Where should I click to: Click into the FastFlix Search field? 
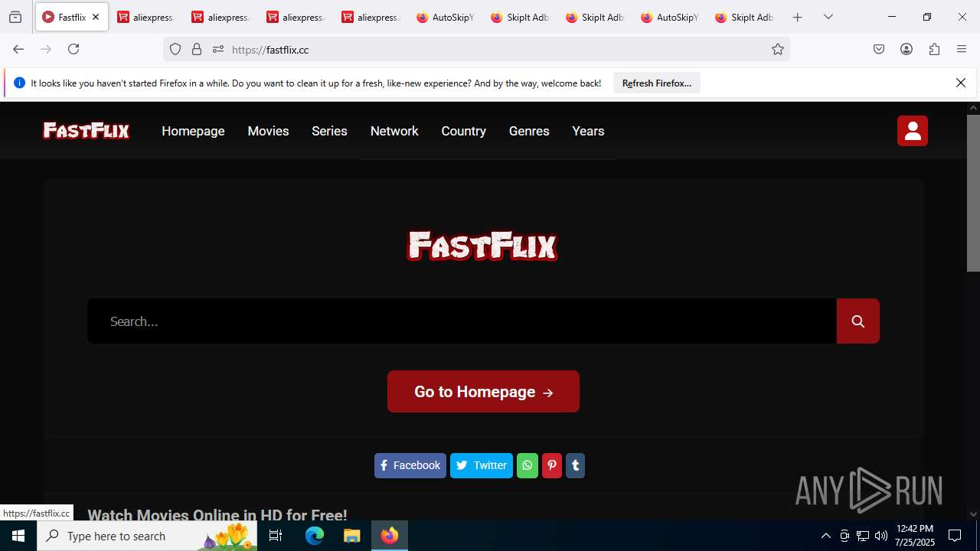click(x=462, y=321)
